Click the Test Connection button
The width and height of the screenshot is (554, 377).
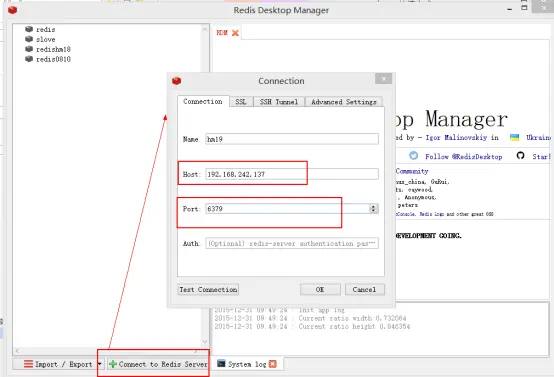coord(208,289)
